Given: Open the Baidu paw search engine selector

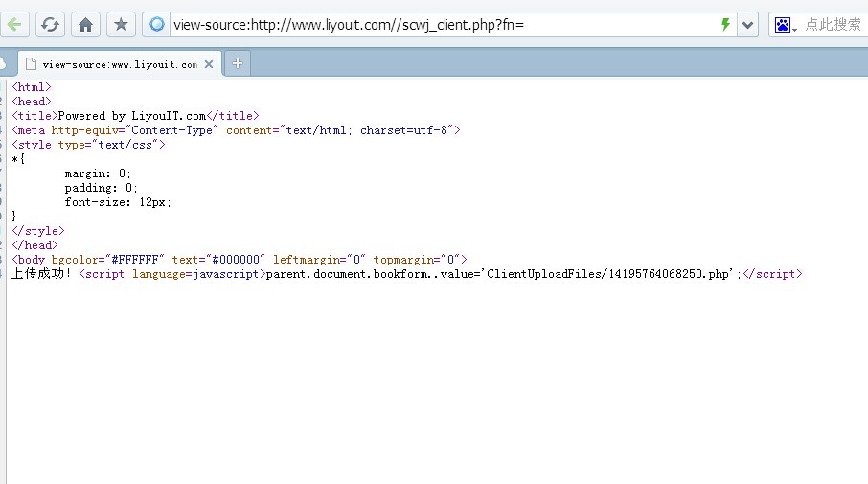Looking at the screenshot, I should pos(785,25).
